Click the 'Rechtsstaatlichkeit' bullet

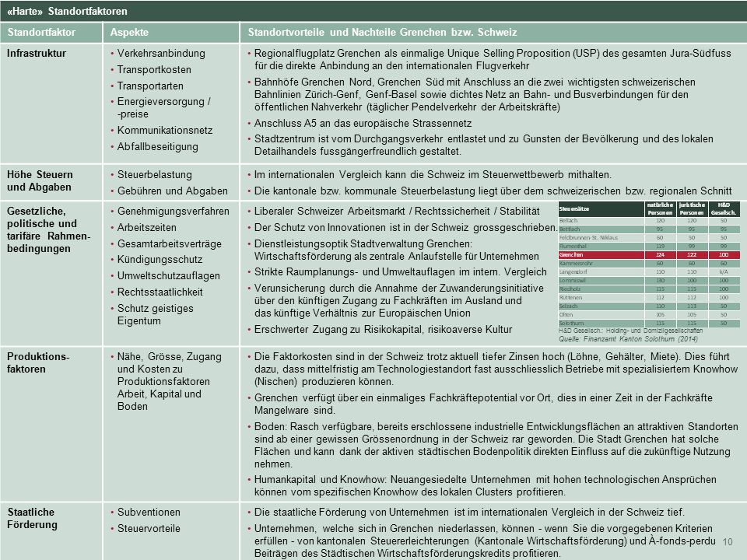pyautogui.click(x=160, y=292)
